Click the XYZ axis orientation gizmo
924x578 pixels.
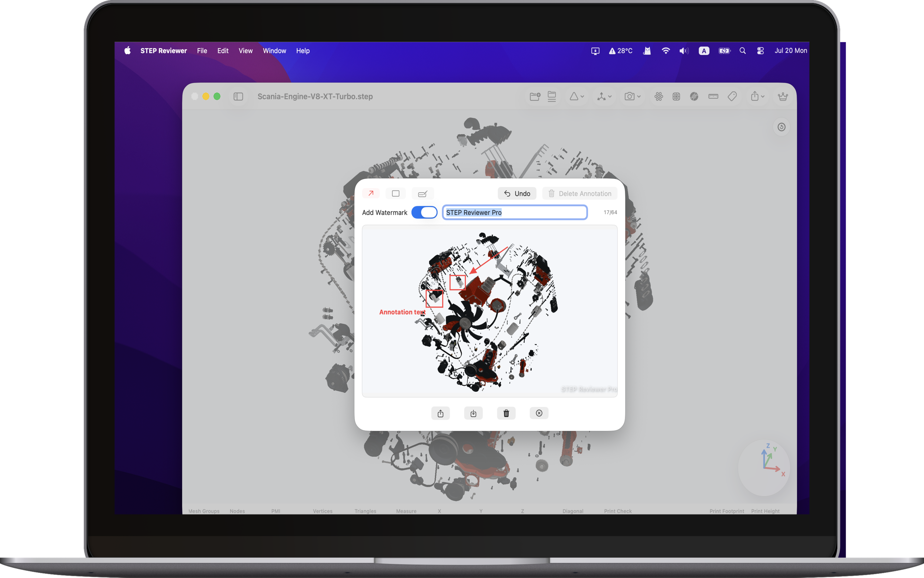point(765,467)
